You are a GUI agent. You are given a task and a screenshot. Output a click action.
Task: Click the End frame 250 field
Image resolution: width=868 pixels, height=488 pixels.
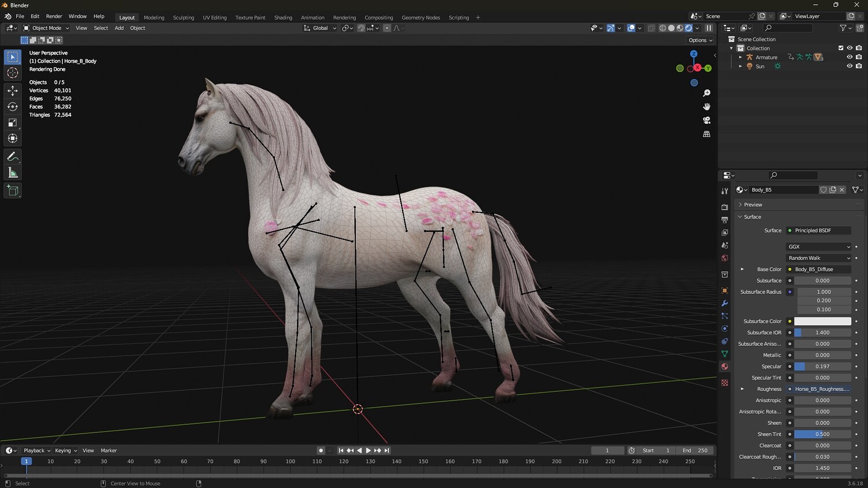695,450
